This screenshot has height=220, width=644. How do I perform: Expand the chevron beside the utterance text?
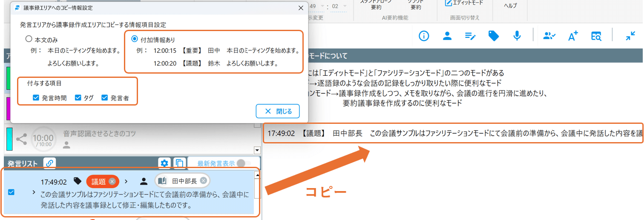(34, 192)
